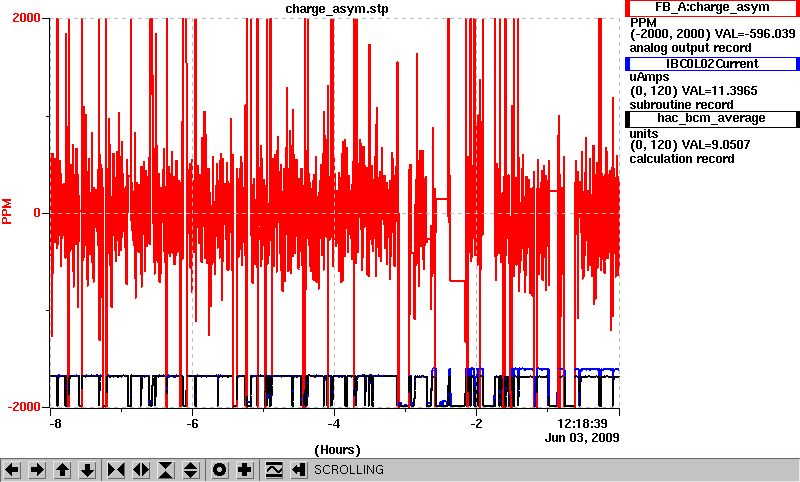Click the 2000 y-axis maximum label

[x=26, y=18]
